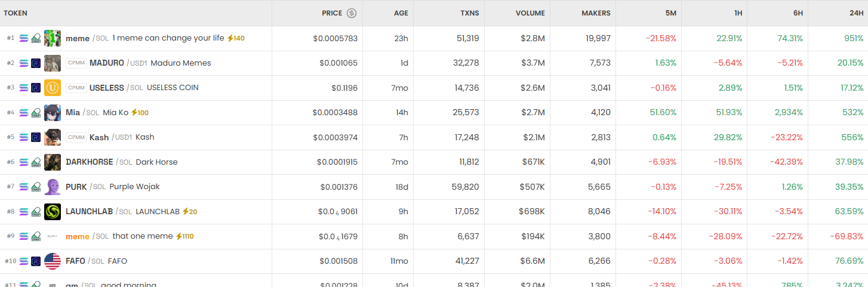Click the Solana chain icon in LAUNCHLAB row
The height and width of the screenshot is (287, 868).
(24, 212)
